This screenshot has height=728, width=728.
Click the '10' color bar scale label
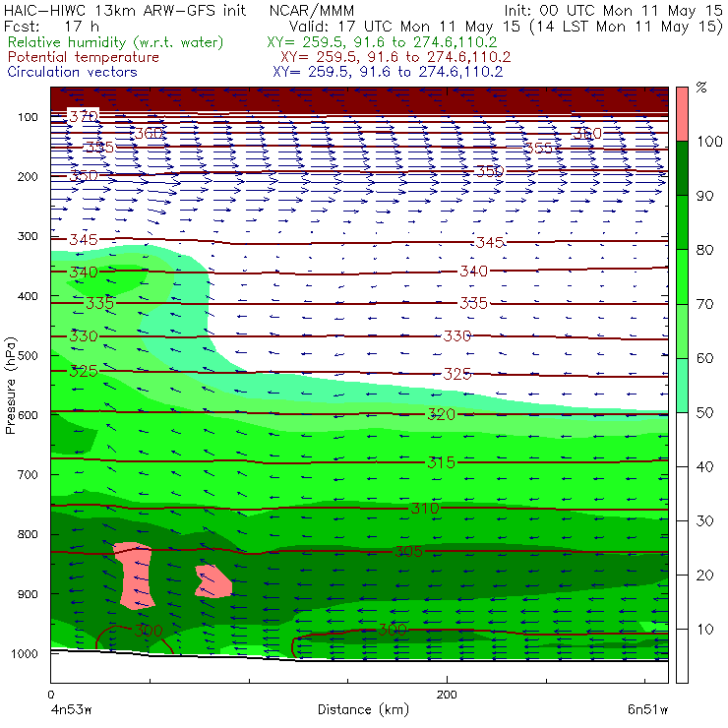704,629
